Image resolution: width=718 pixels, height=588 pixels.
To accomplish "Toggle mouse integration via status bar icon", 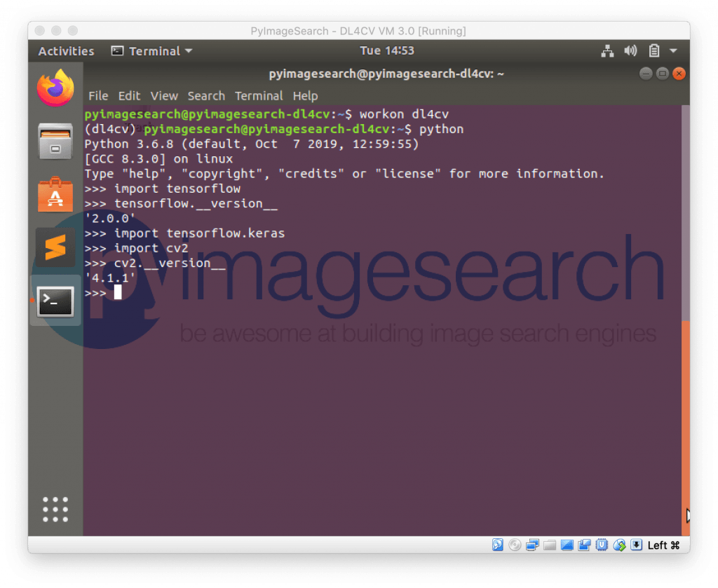I will [620, 545].
